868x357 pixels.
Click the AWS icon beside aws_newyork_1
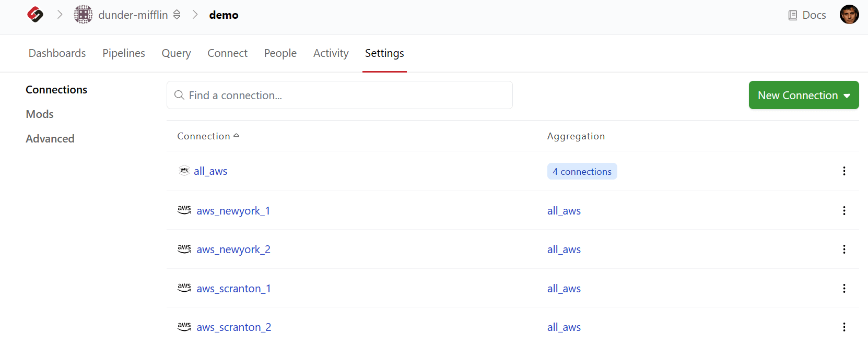[184, 210]
